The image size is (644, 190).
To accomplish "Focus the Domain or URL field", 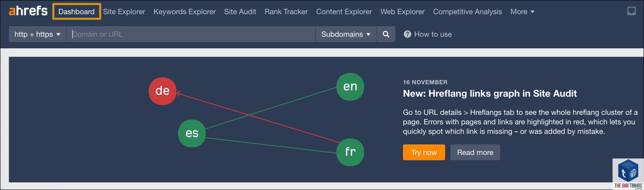I will click(191, 34).
